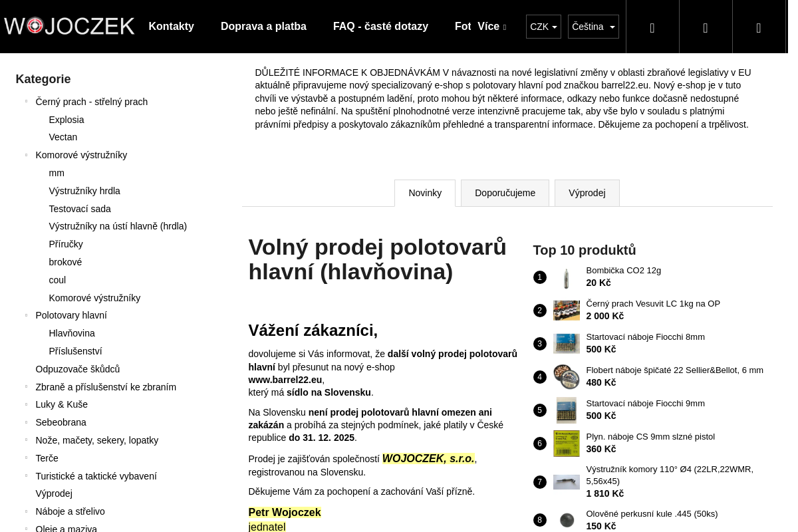Open FAQ - časté dotazy in the navigation
This screenshot has height=532, width=798.
click(380, 27)
